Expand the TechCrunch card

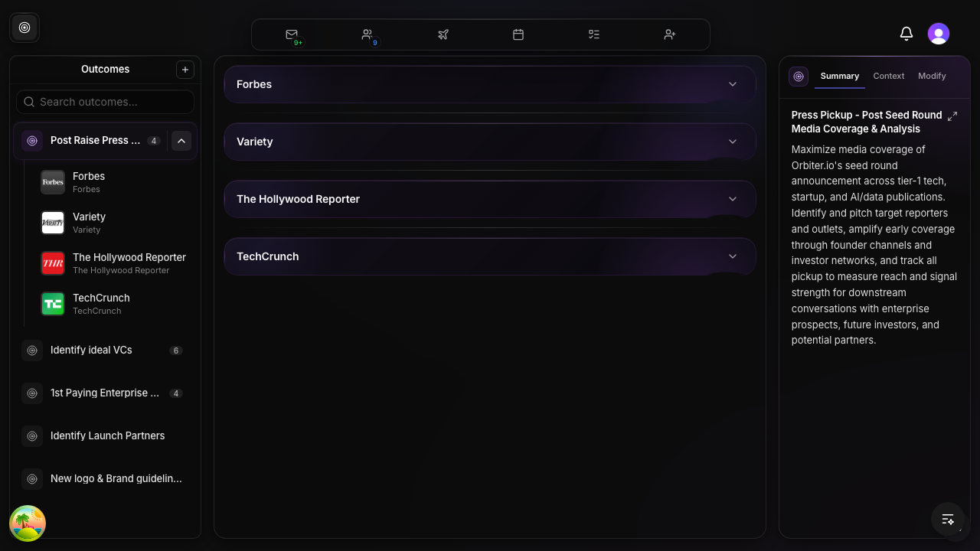(x=732, y=256)
